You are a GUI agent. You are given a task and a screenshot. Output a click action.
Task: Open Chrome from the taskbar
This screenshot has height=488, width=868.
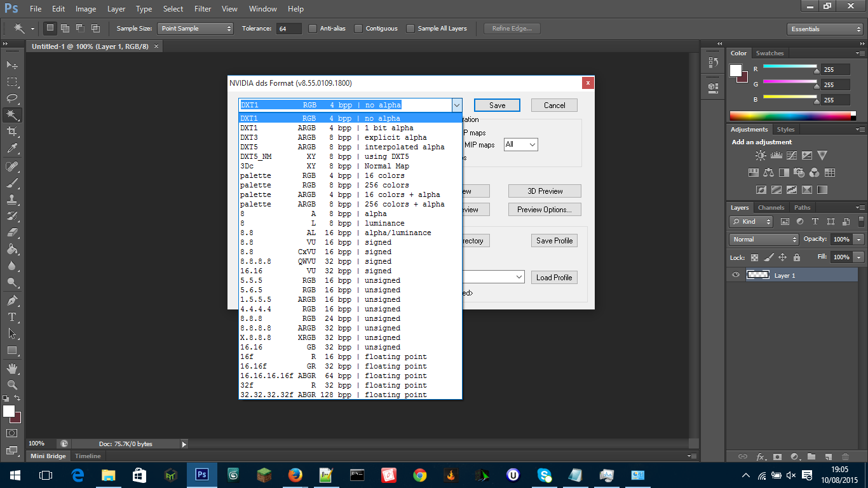(420, 475)
